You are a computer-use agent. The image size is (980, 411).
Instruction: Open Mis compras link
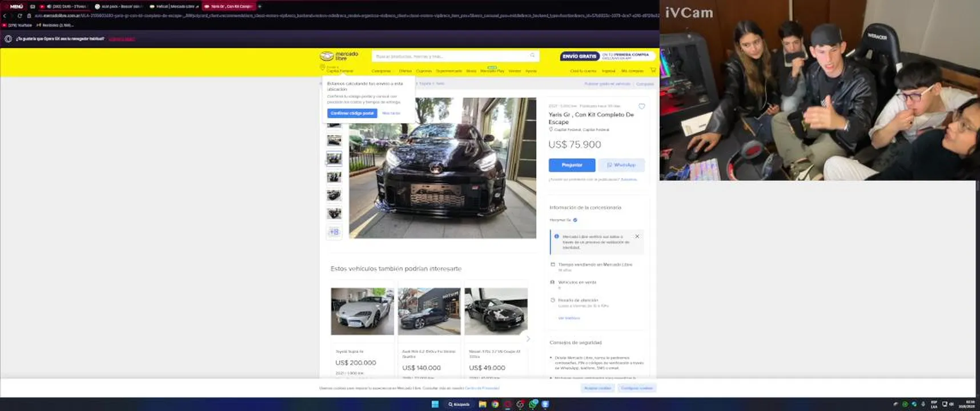click(x=632, y=71)
